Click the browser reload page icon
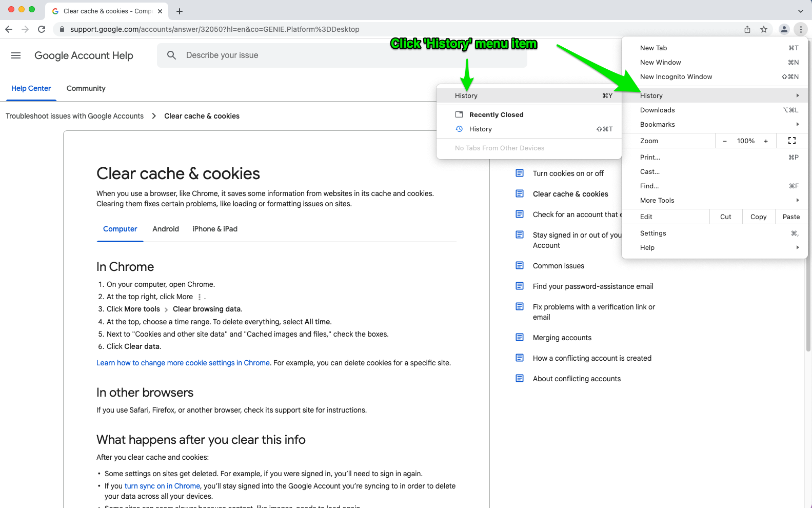Image resolution: width=812 pixels, height=508 pixels. click(x=42, y=29)
